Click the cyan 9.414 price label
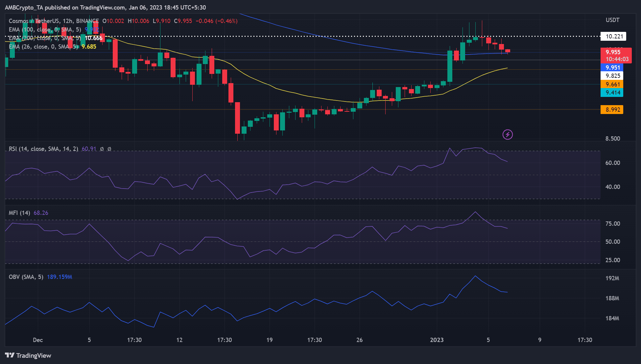Screen dimensions: 641x364 coord(612,93)
